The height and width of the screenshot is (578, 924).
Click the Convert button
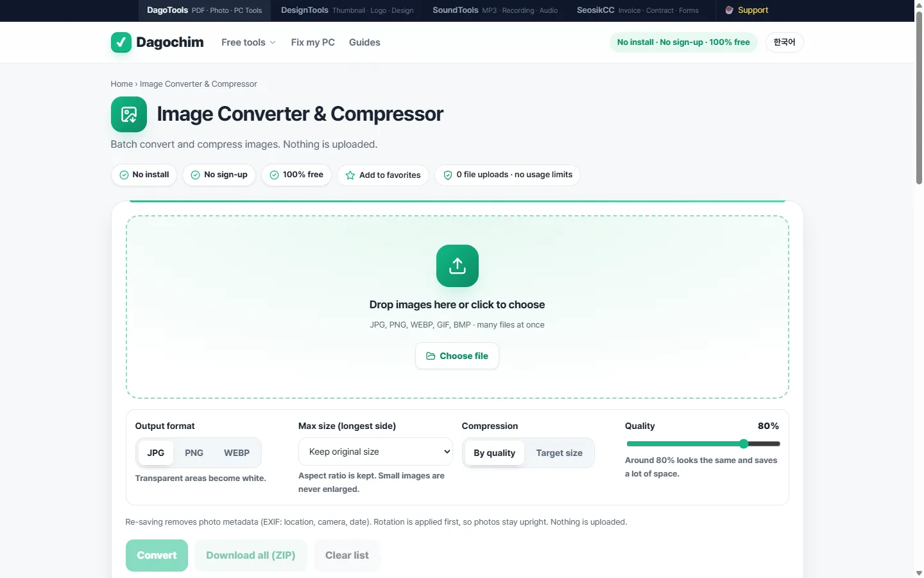pos(157,556)
